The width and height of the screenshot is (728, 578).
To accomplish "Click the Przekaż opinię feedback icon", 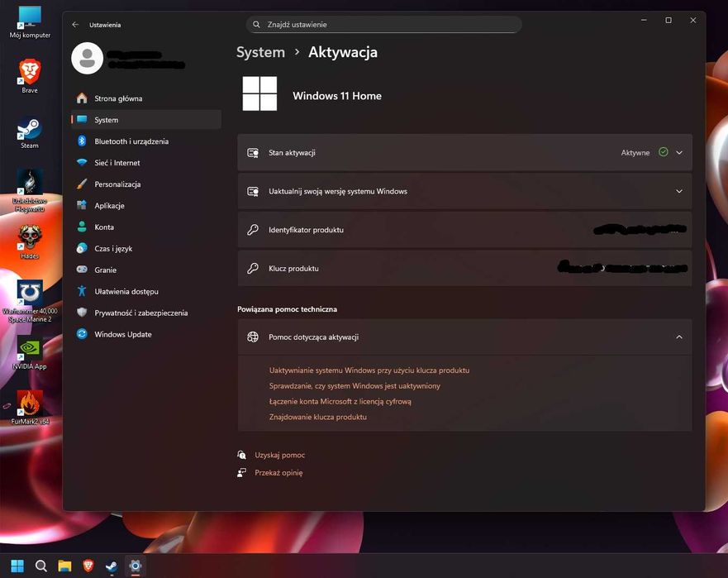I will 241,472.
